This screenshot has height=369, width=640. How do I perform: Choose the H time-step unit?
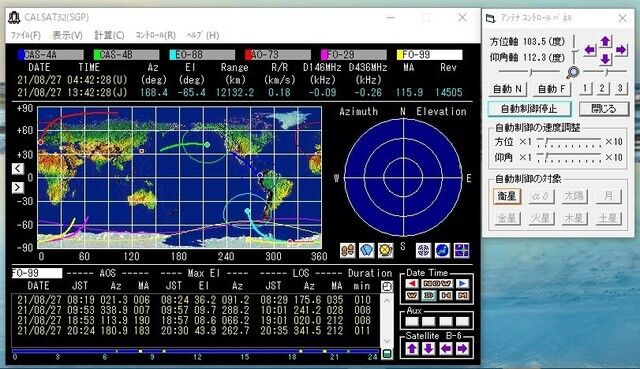[x=446, y=295]
